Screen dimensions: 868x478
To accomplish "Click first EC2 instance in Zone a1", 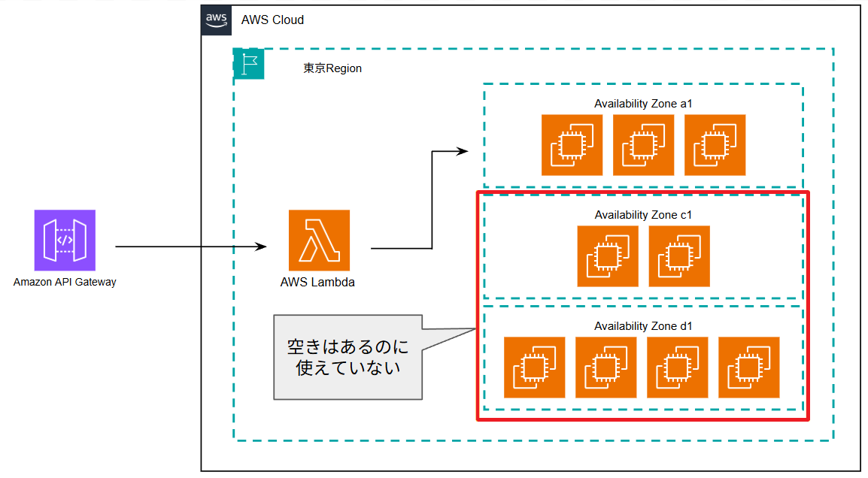I will coord(572,145).
